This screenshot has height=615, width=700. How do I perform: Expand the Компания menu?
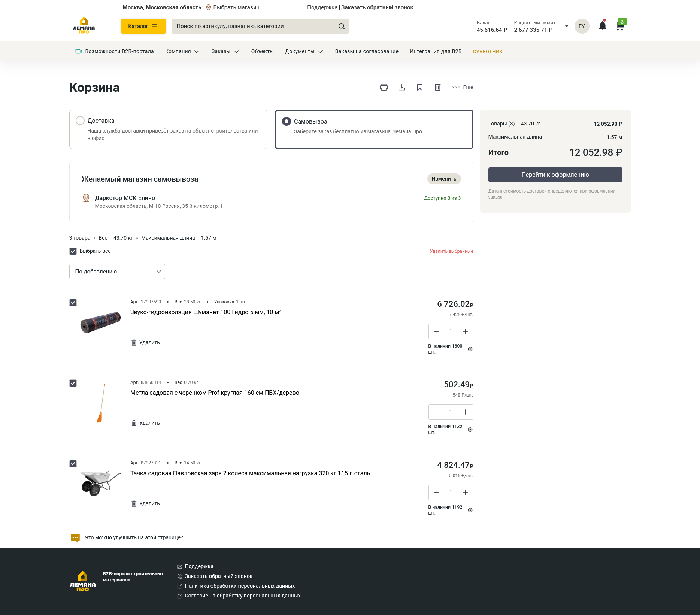[182, 51]
